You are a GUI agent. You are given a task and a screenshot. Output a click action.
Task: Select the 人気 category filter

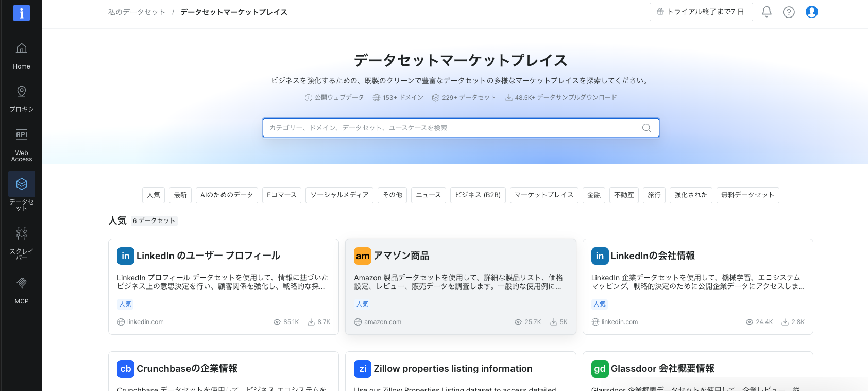pyautogui.click(x=154, y=195)
